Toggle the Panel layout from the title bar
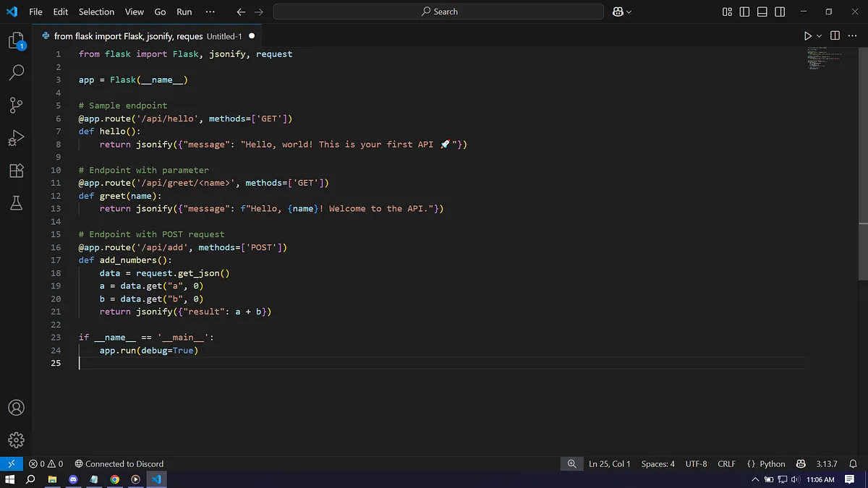Image resolution: width=868 pixels, height=488 pixels. click(x=761, y=12)
